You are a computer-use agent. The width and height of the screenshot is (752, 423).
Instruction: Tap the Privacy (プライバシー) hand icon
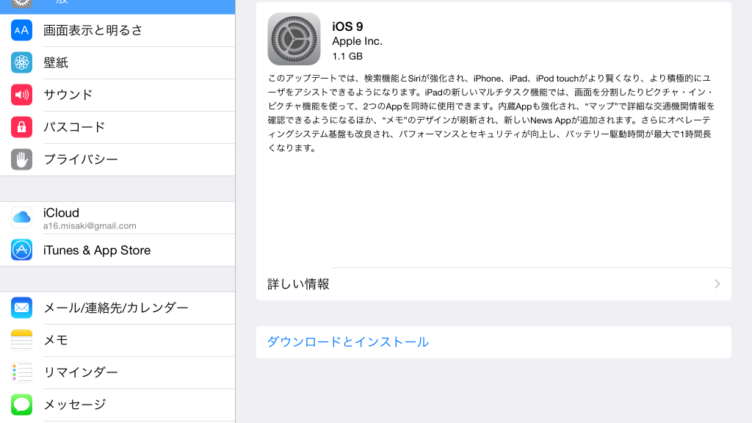[x=22, y=159]
